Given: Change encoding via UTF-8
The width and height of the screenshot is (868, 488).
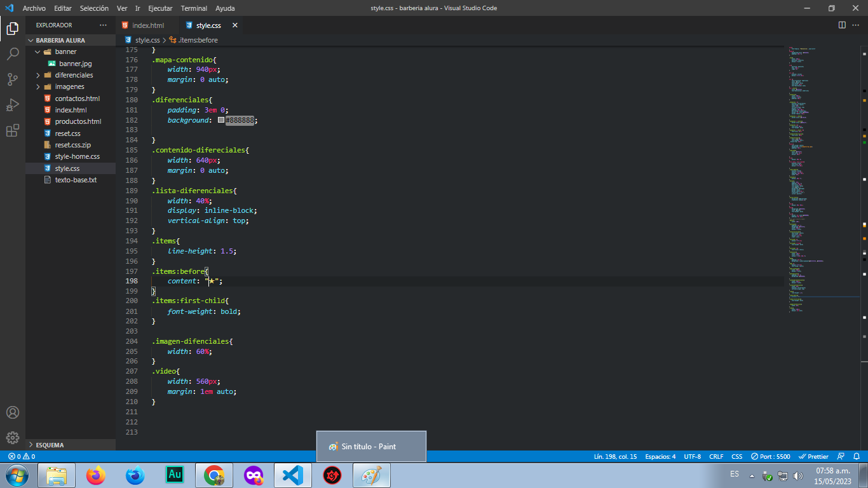Looking at the screenshot, I should tap(693, 456).
